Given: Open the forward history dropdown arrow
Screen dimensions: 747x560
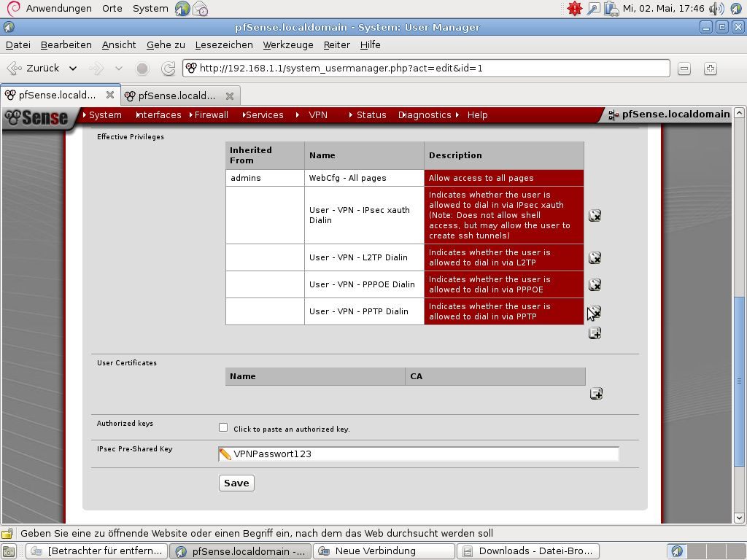Looking at the screenshot, I should (119, 69).
